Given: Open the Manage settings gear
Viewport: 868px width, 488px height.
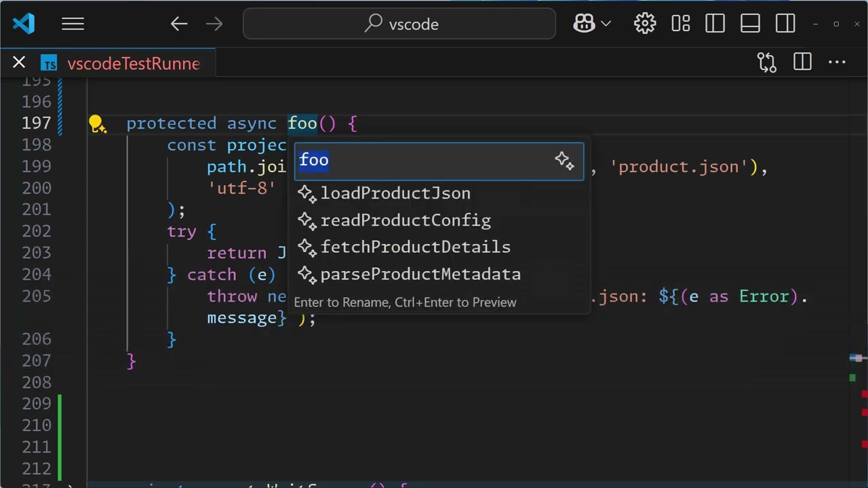Looking at the screenshot, I should [644, 24].
